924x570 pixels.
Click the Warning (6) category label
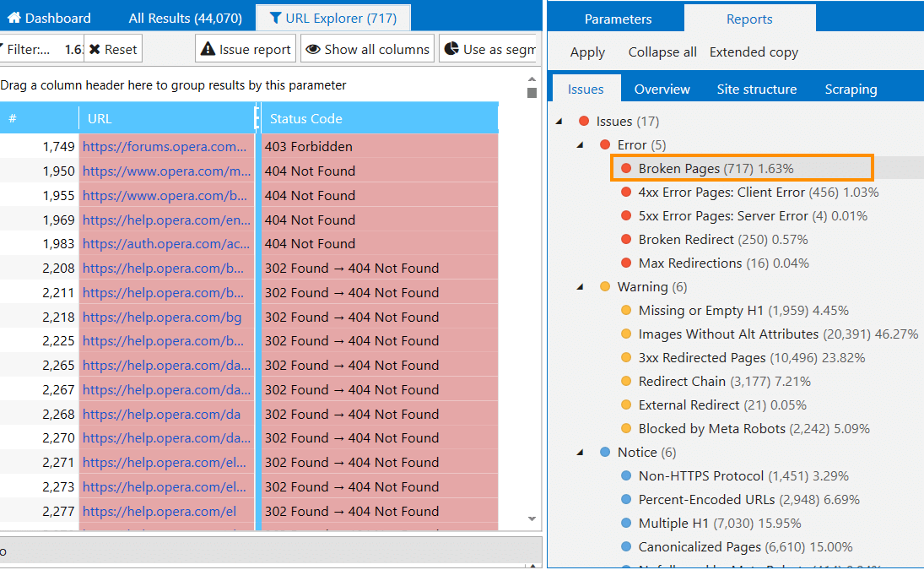coord(651,286)
